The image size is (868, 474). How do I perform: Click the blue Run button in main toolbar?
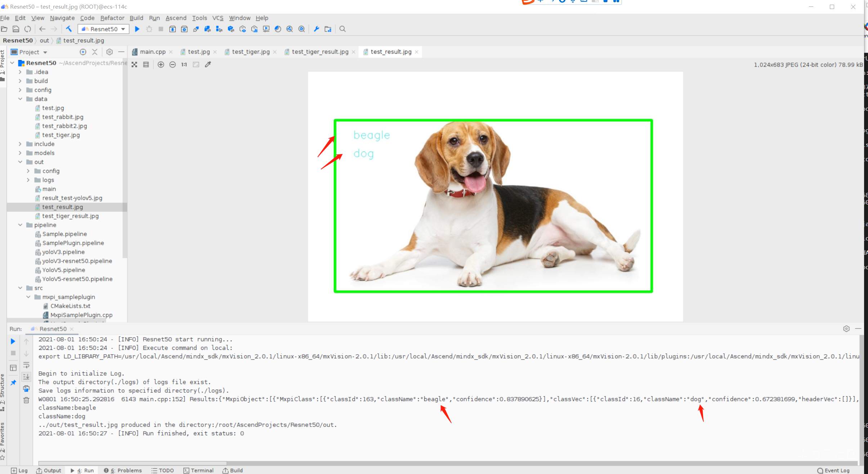(137, 29)
